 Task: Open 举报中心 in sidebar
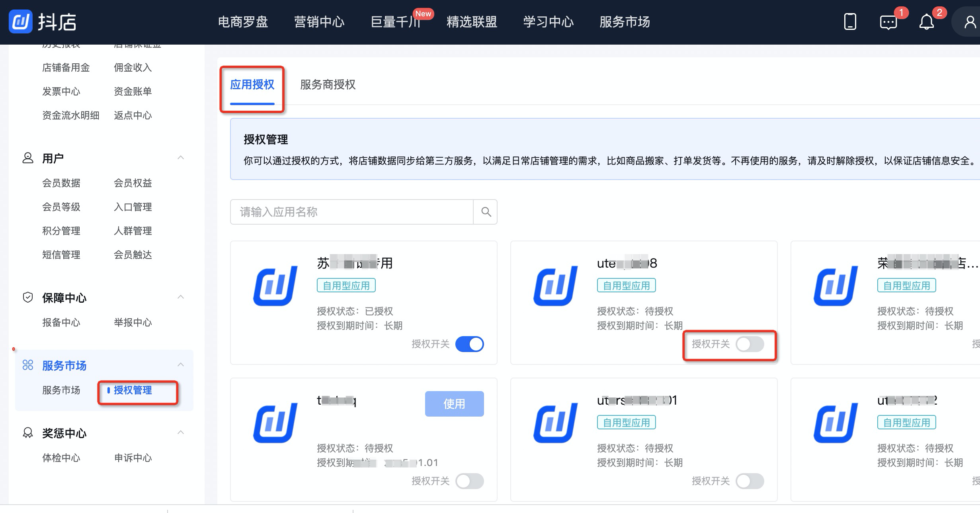point(133,323)
